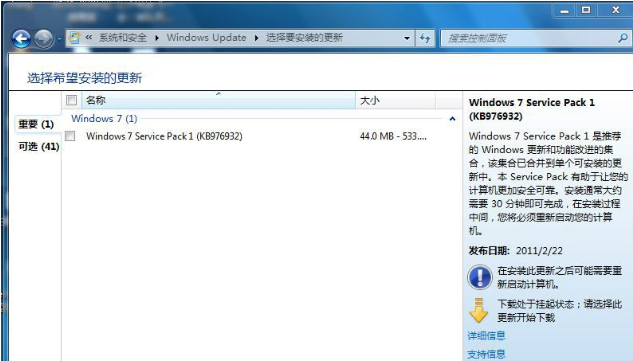Collapse the Windows 7 (1) group chevron
The width and height of the screenshot is (633, 361).
[452, 119]
